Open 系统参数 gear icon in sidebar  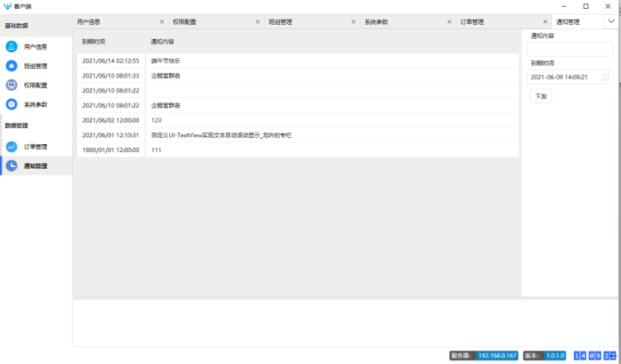[12, 103]
